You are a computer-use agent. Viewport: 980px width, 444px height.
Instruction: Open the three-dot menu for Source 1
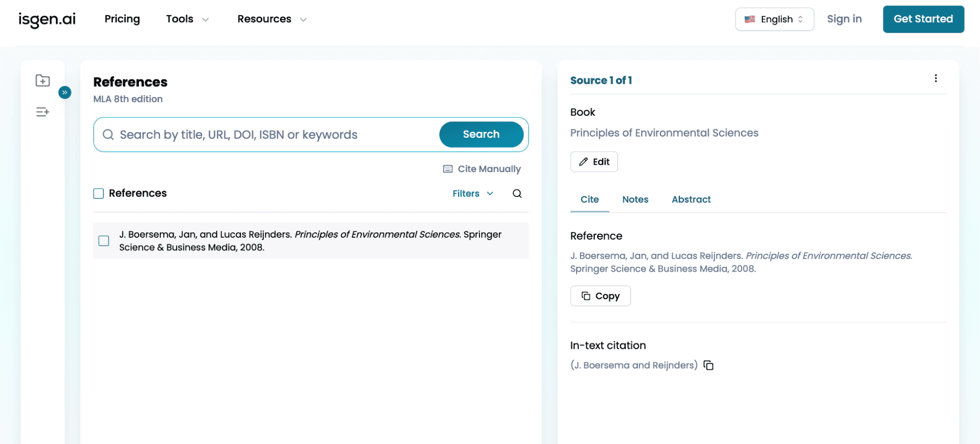935,78
